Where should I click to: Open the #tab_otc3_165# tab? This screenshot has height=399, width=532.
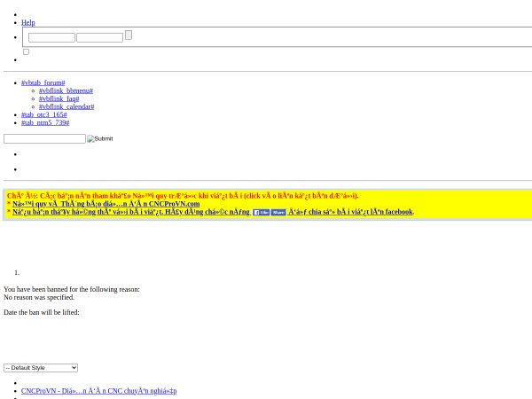44,114
